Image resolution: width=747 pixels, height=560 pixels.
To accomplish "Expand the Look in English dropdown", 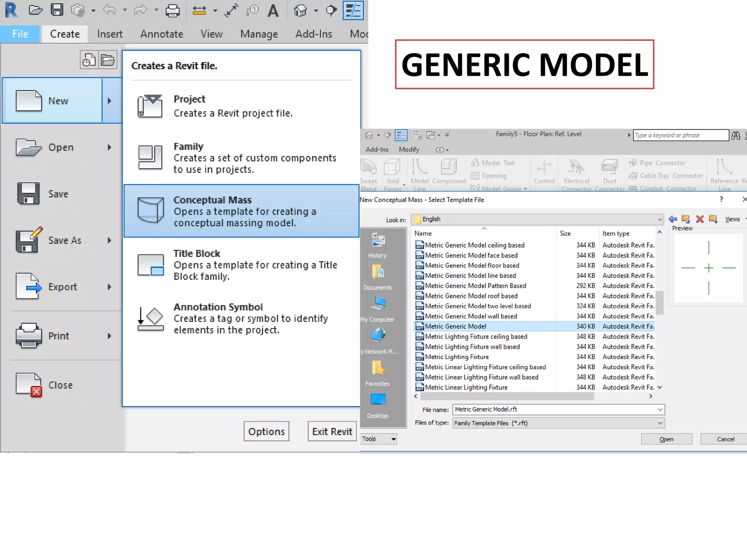I will point(659,219).
